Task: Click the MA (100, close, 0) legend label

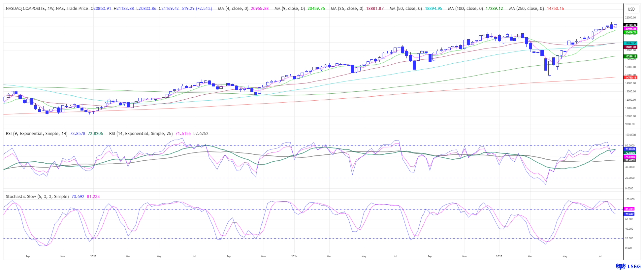Action: tap(465, 9)
